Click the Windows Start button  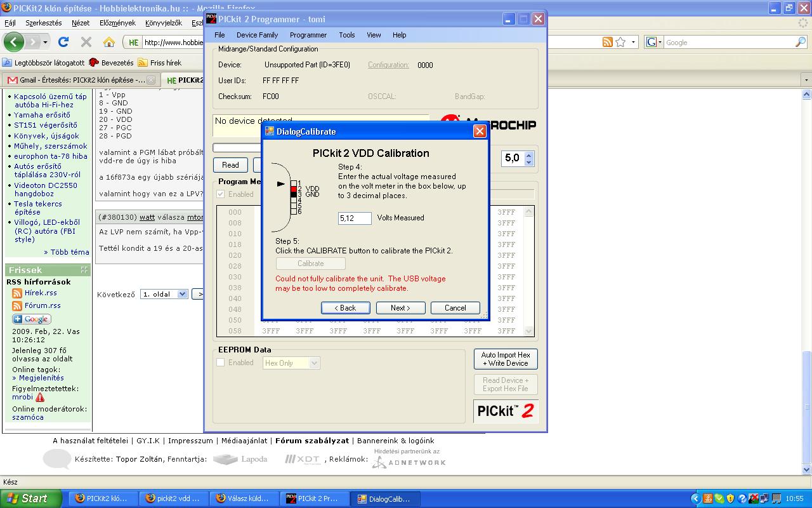click(30, 498)
